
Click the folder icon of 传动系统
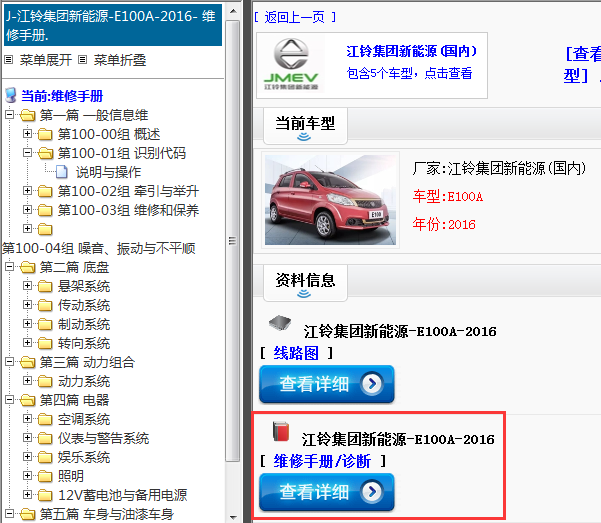(x=45, y=305)
